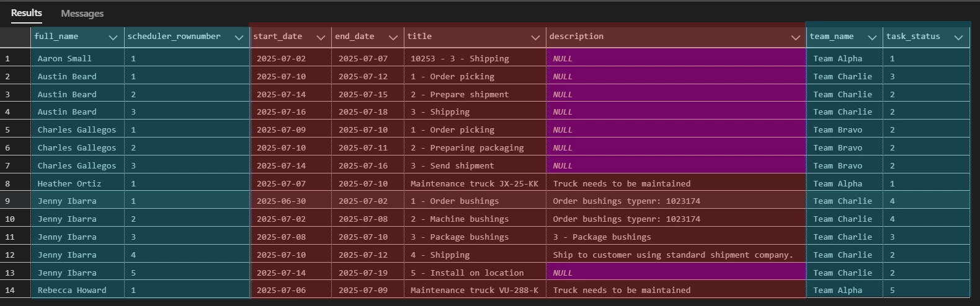Open team_name column filter dropdown

coord(872,38)
